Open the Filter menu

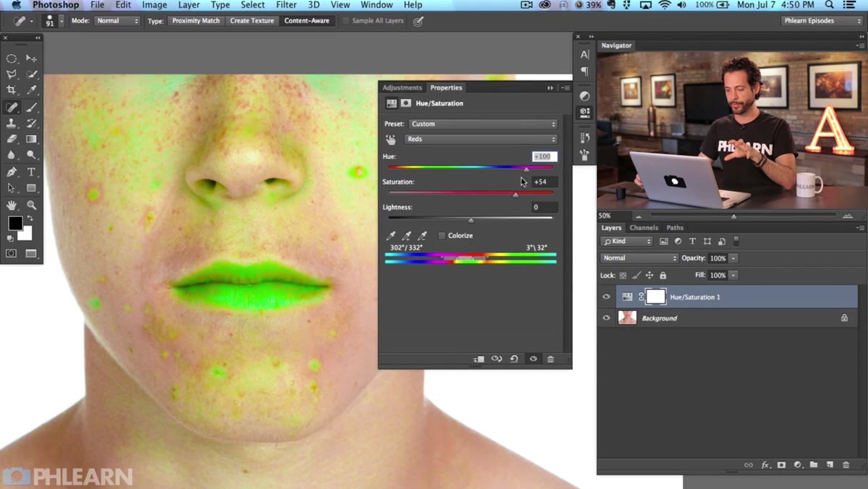(x=286, y=5)
